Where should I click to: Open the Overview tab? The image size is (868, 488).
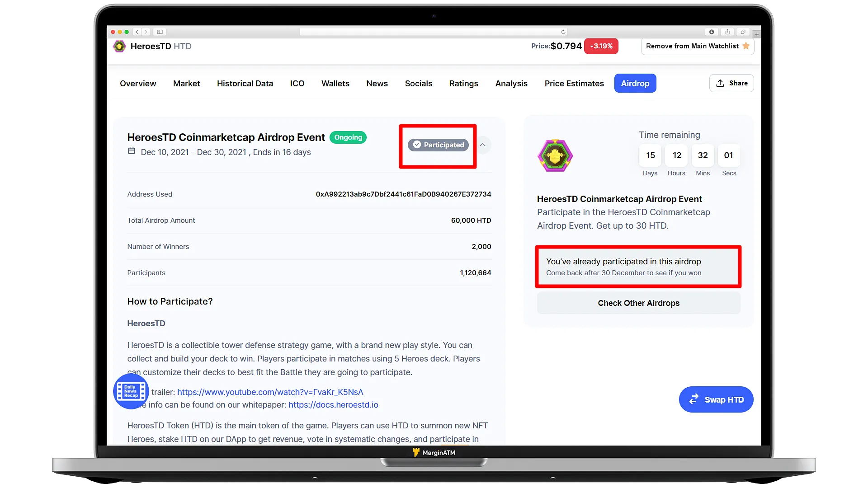[138, 84]
